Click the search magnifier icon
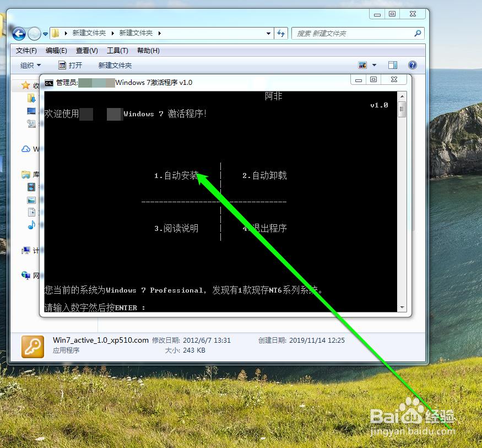The image size is (482, 448). point(418,33)
